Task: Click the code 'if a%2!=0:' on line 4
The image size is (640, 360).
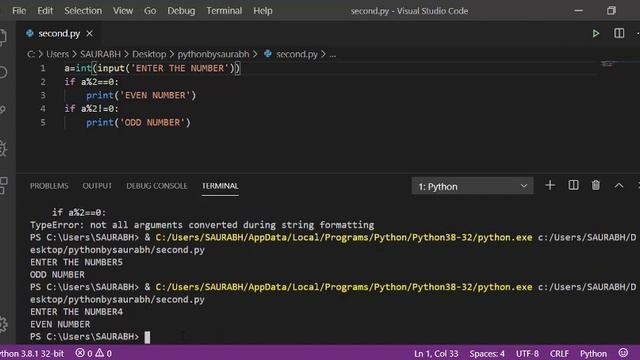Action: click(x=91, y=109)
